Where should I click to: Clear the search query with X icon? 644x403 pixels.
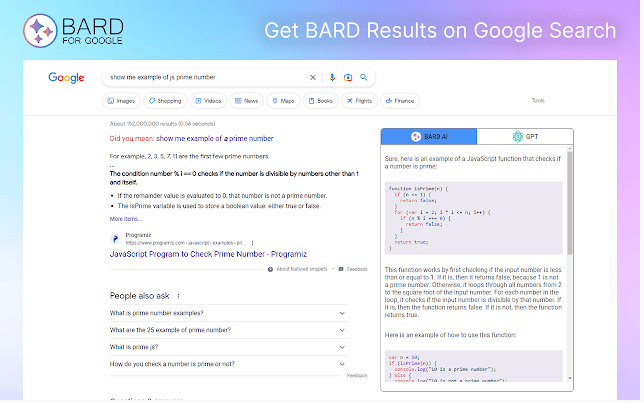pyautogui.click(x=313, y=77)
